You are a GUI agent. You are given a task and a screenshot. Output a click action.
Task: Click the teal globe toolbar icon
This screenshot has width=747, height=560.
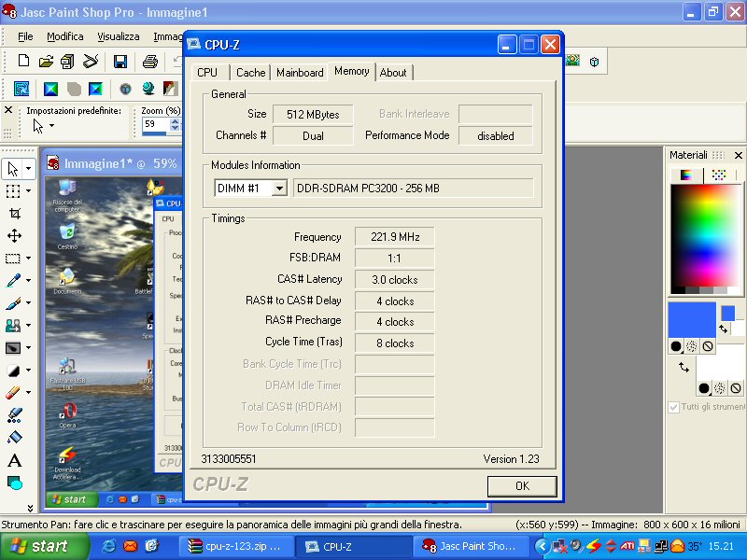coord(148,89)
